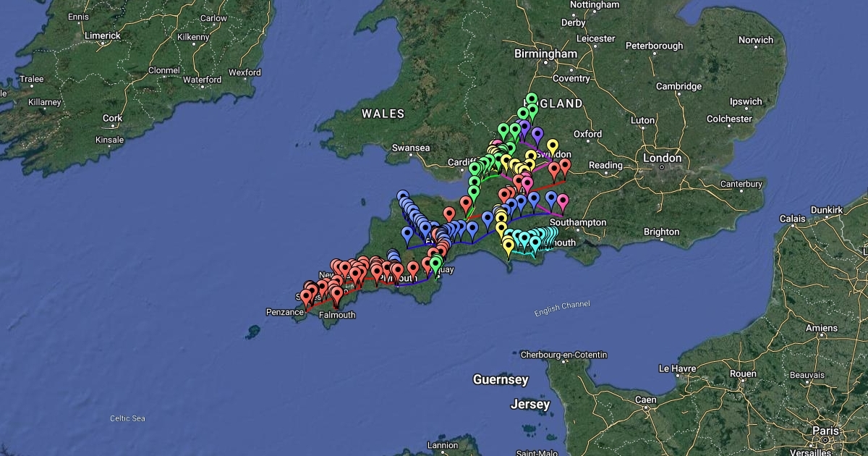Click the Guernsey island label
The height and width of the screenshot is (456, 868).
tap(501, 379)
